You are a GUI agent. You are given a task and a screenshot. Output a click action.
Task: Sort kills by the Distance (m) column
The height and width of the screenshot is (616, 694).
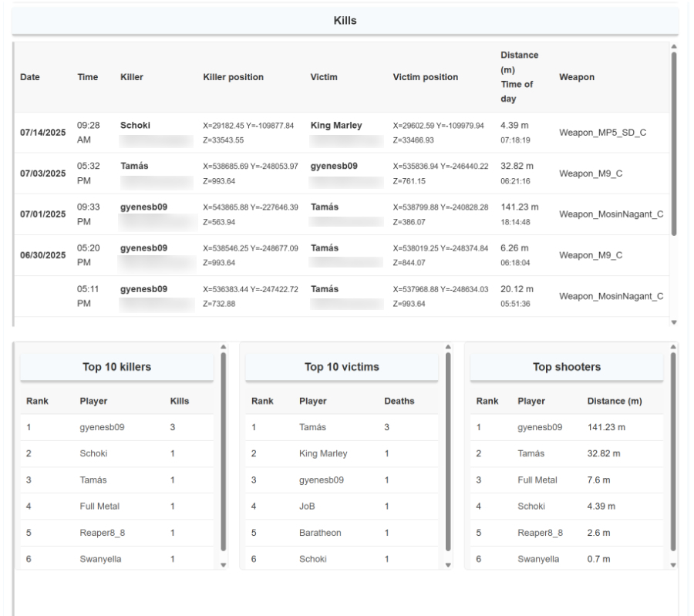(519, 66)
